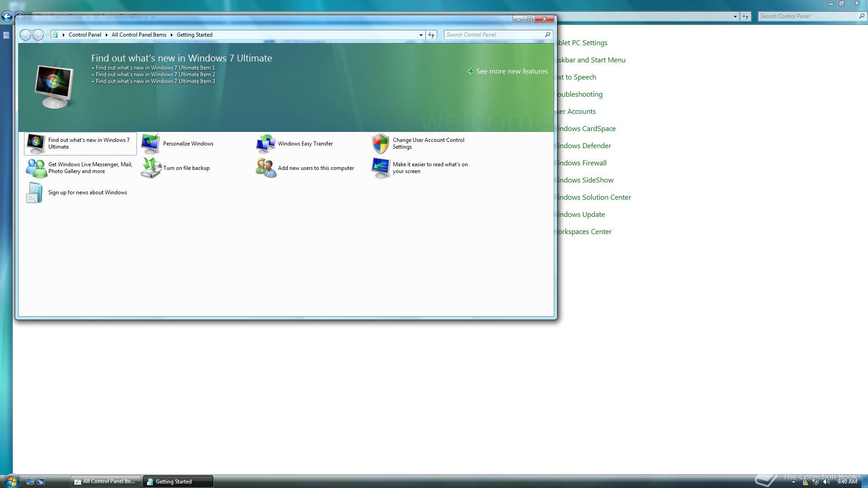Click the large Windows monitor banner image
This screenshot has width=868, height=488.
click(x=54, y=86)
